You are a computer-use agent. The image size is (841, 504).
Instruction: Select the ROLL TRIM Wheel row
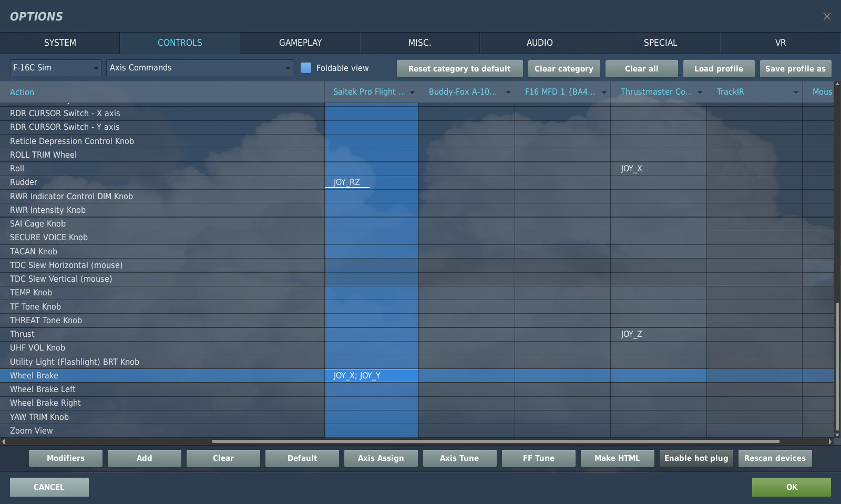pyautogui.click(x=417, y=155)
